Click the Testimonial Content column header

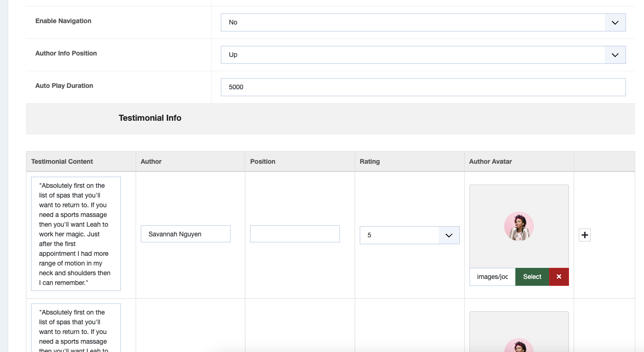click(62, 161)
